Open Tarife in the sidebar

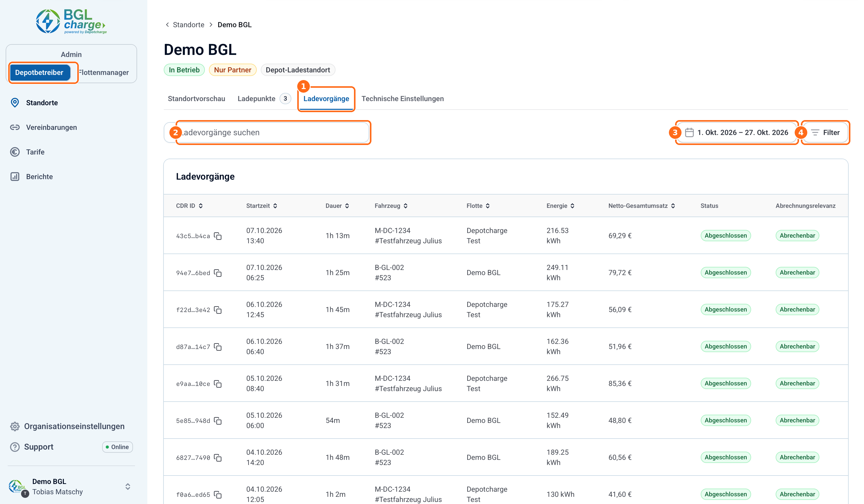click(x=35, y=152)
